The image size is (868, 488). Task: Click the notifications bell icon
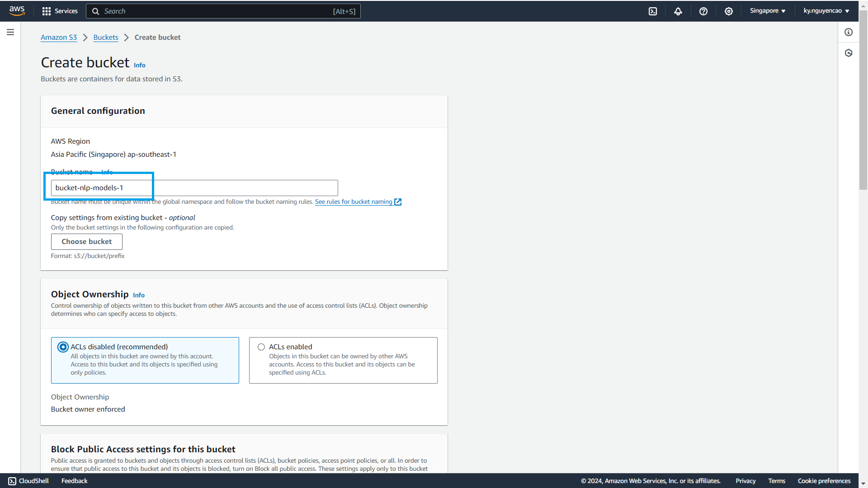point(679,11)
